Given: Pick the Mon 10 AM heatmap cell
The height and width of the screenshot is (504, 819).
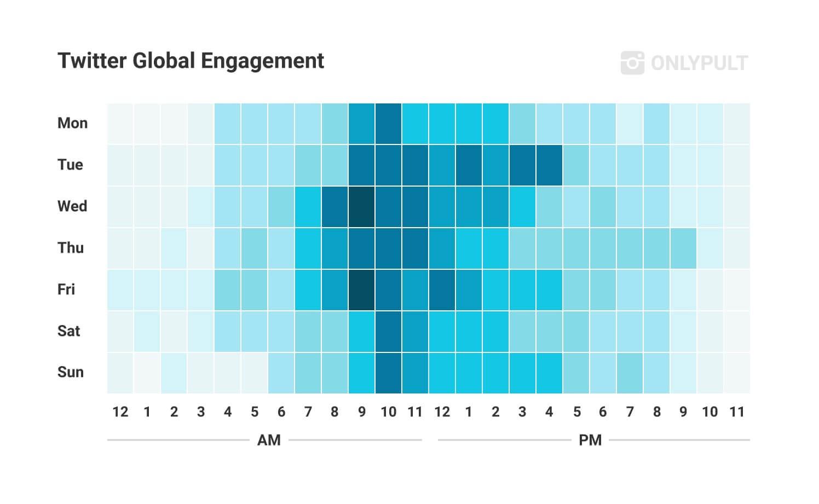Looking at the screenshot, I should [388, 124].
